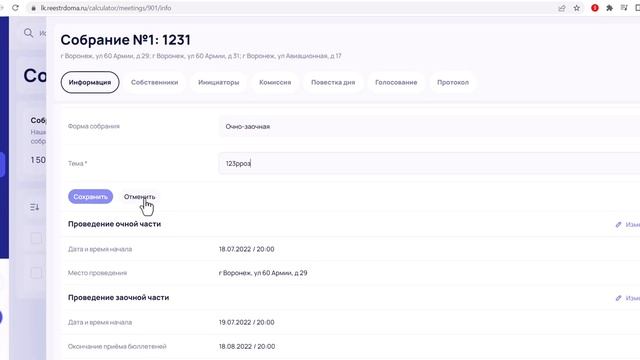
Task: Click the Отменить button
Action: click(x=139, y=197)
